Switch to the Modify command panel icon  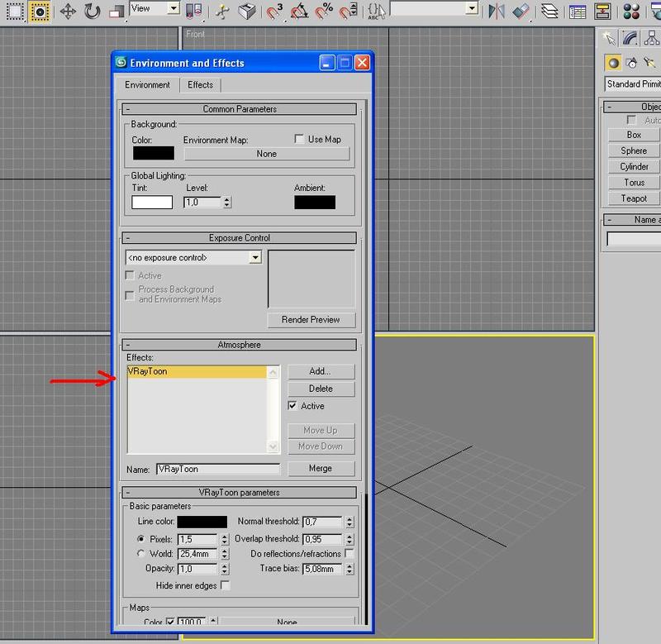[630, 38]
